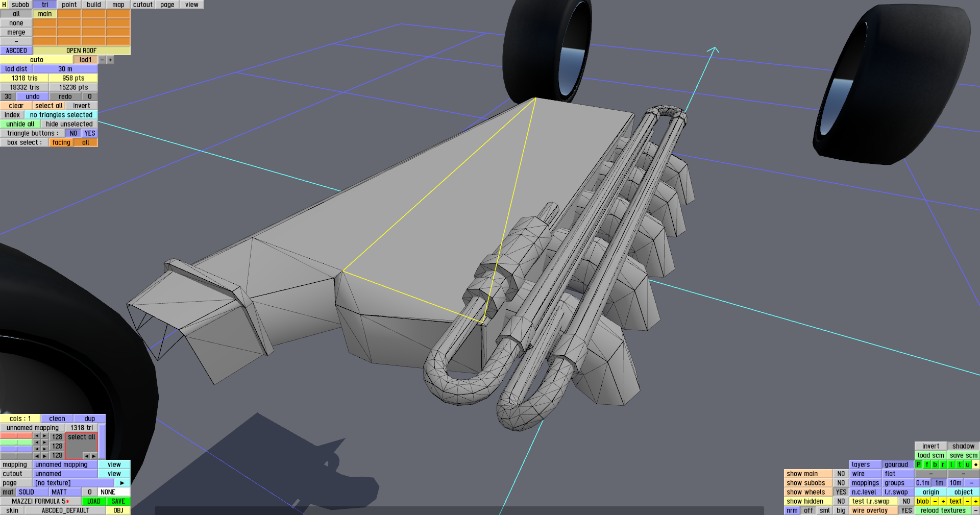The height and width of the screenshot is (515, 980).
Task: Open the cutout tab beside map
Action: [143, 5]
